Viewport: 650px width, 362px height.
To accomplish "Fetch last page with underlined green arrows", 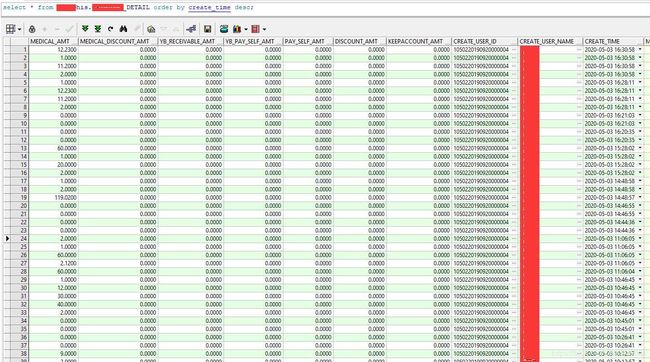I will (x=98, y=29).
